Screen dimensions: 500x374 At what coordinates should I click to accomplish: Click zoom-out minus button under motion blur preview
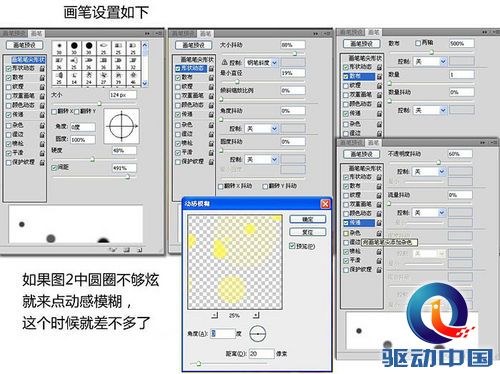point(215,315)
